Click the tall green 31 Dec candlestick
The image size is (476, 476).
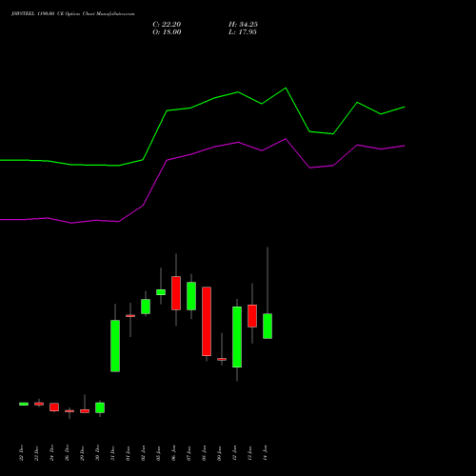115,346
